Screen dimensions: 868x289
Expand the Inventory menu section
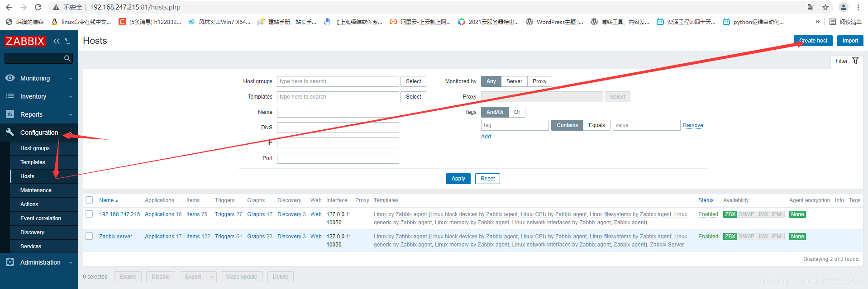coord(71,97)
